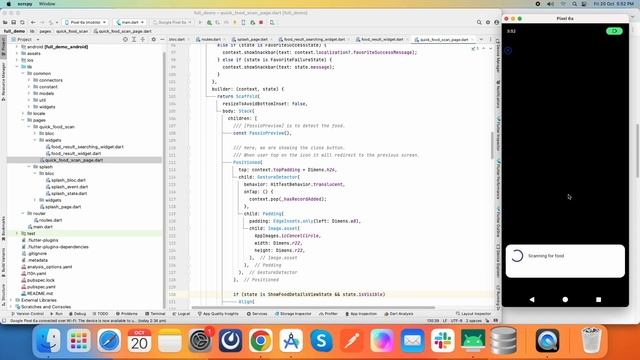Expand External Libraries node

11,300
